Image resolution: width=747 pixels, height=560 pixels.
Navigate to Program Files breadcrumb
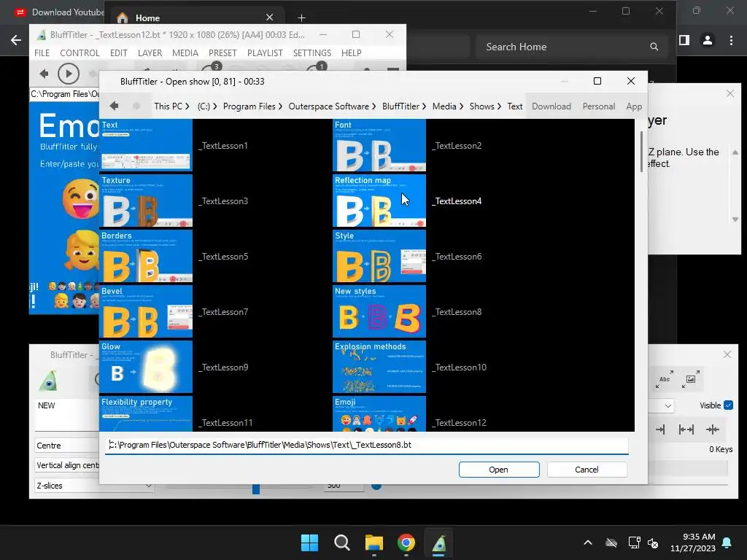249,106
